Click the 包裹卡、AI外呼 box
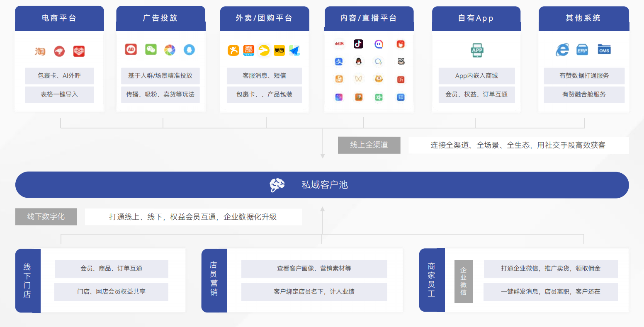Image resolution: width=644 pixels, height=327 pixels. pos(59,76)
